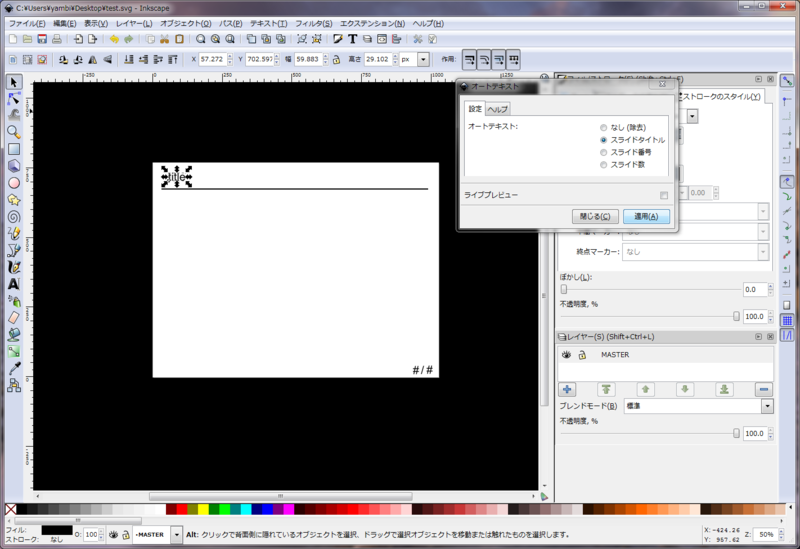Raise layer to top icon

[x=606, y=389]
